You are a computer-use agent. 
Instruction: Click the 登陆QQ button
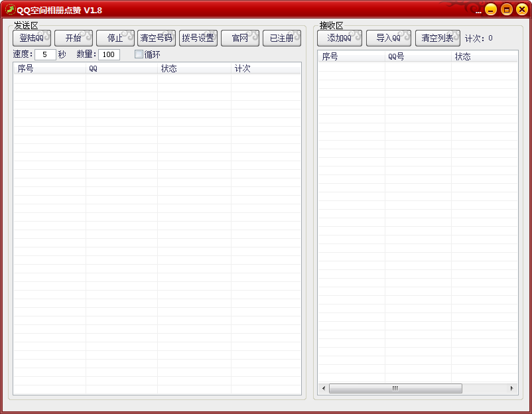pyautogui.click(x=32, y=38)
